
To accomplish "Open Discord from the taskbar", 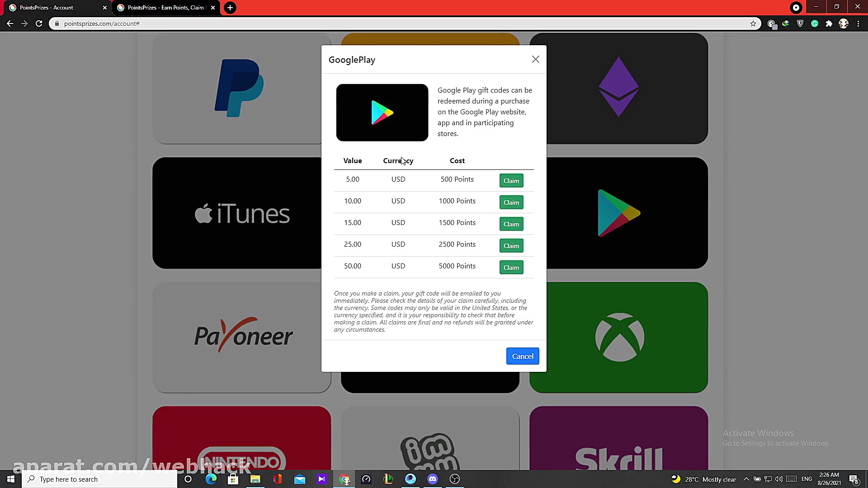I will point(433,479).
